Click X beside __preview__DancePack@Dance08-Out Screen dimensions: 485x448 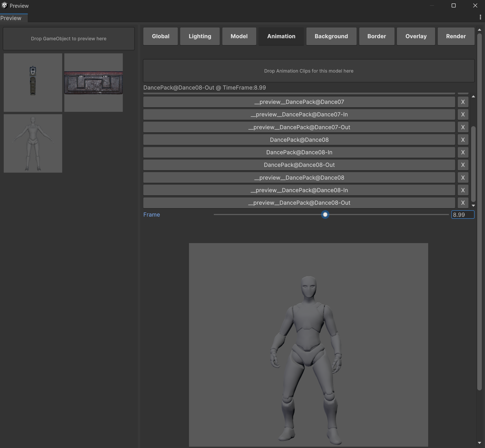tap(463, 203)
